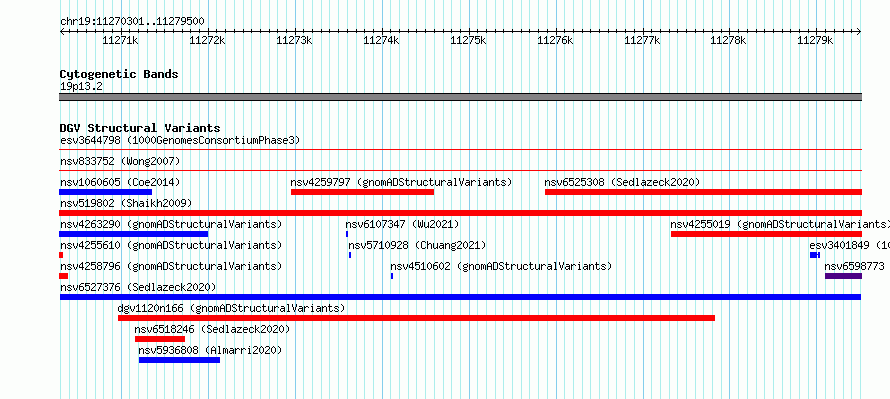
Task: Select nsv4255019 gnomADStructuralVariants label
Action: tap(780, 224)
